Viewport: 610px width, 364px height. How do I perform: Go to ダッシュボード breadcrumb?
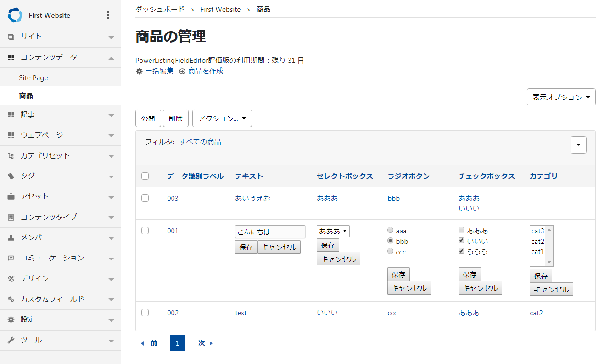(160, 9)
